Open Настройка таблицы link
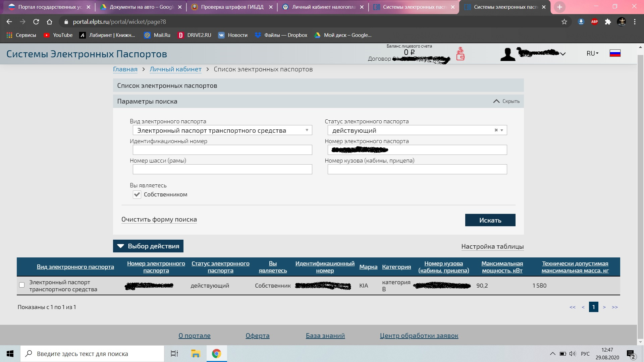The width and height of the screenshot is (644, 362). pos(492,246)
